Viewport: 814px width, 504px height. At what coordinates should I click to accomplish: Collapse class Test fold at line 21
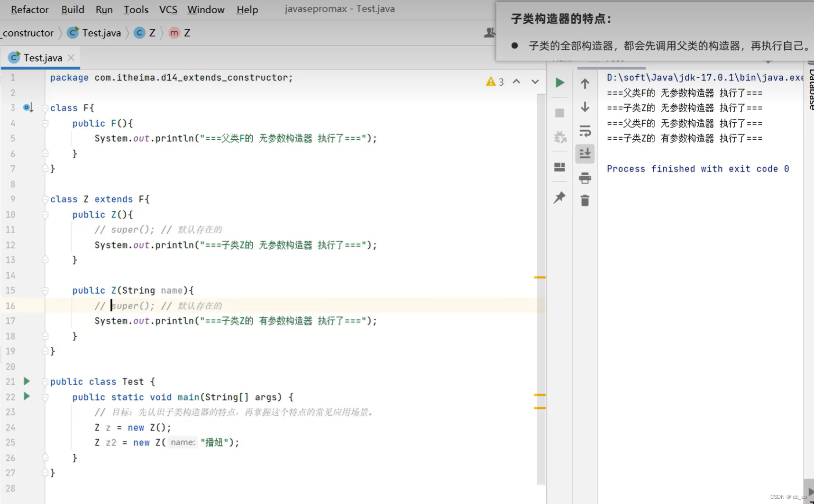tap(45, 382)
